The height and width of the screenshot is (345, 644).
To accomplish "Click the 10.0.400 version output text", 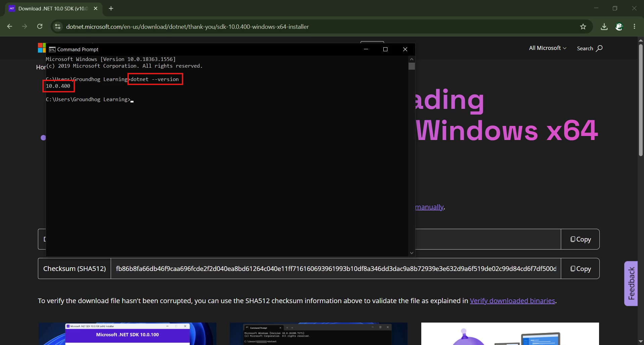I will pyautogui.click(x=58, y=86).
